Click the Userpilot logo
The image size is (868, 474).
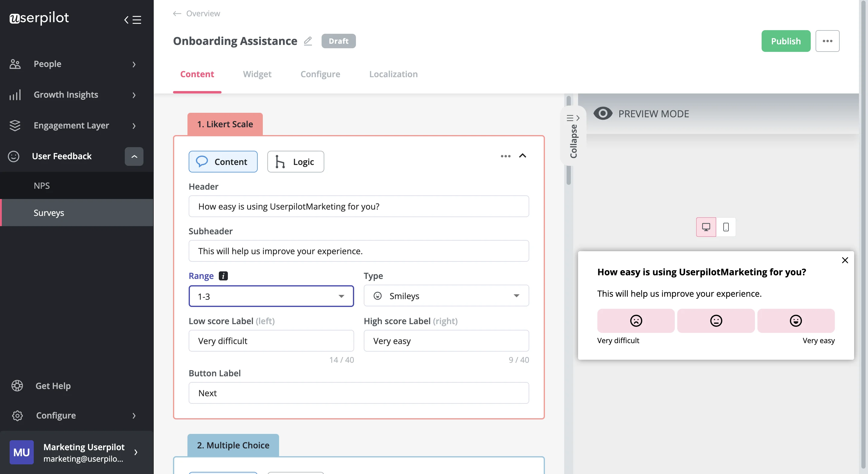tap(39, 18)
